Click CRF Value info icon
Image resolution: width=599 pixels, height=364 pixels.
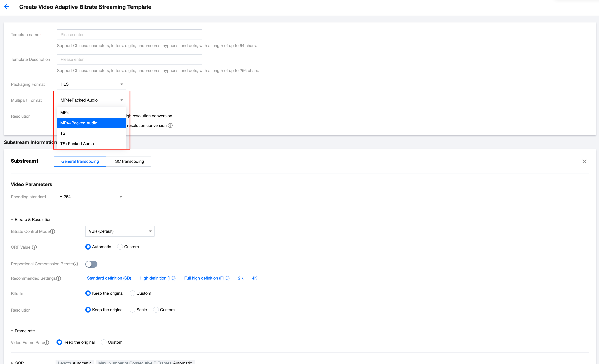pyautogui.click(x=34, y=247)
